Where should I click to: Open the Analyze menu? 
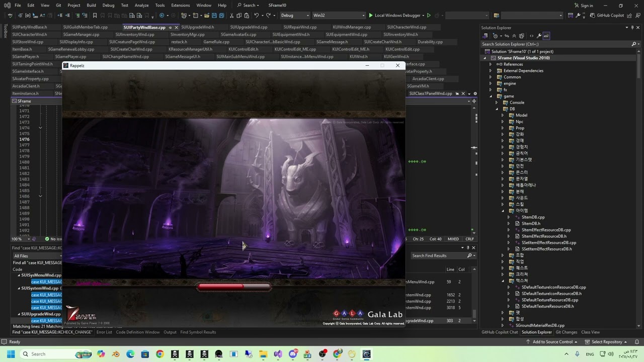[x=142, y=6]
